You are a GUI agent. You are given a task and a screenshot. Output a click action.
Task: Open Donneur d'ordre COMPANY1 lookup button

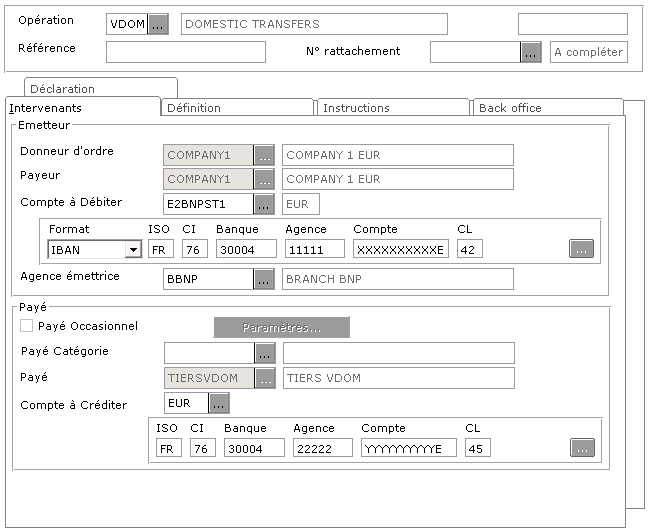(264, 155)
